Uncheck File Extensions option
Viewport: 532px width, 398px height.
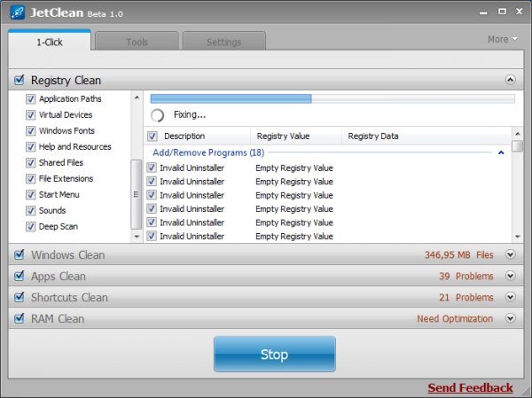[30, 179]
